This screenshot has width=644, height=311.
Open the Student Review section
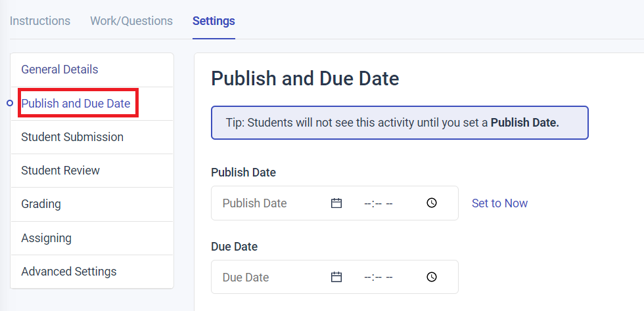[x=60, y=171]
